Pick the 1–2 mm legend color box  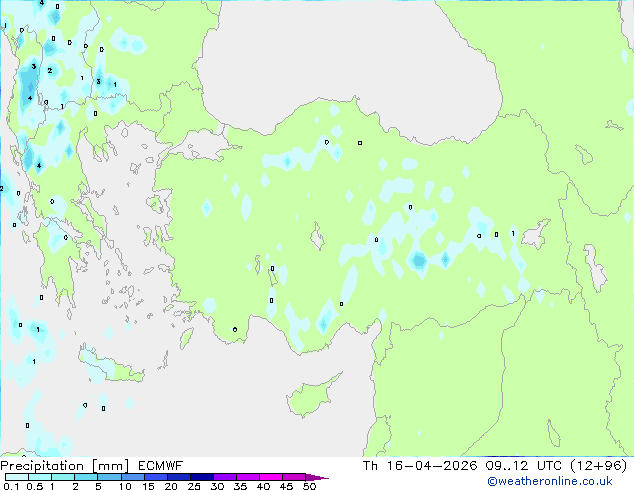pyautogui.click(x=63, y=477)
